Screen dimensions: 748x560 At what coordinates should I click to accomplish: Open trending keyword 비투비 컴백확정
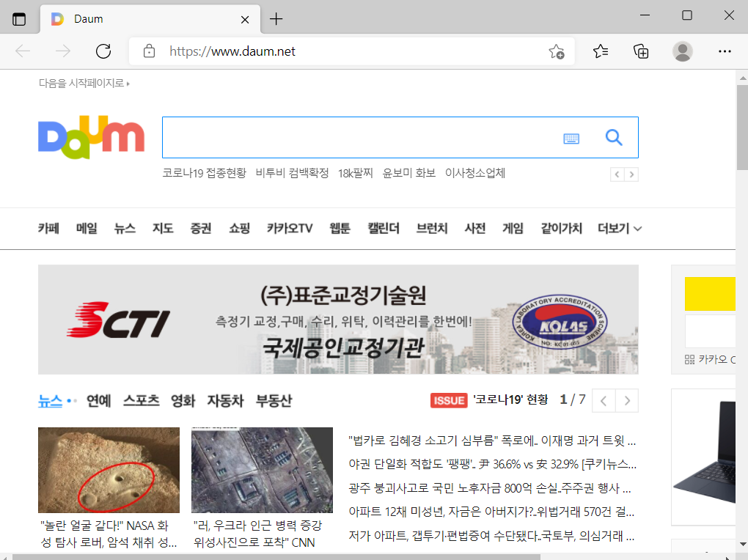(292, 173)
